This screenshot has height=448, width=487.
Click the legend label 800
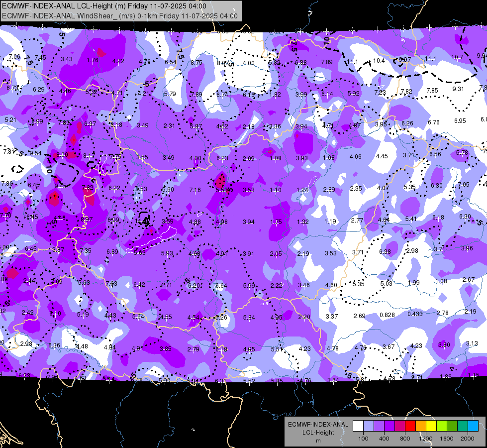click(405, 439)
